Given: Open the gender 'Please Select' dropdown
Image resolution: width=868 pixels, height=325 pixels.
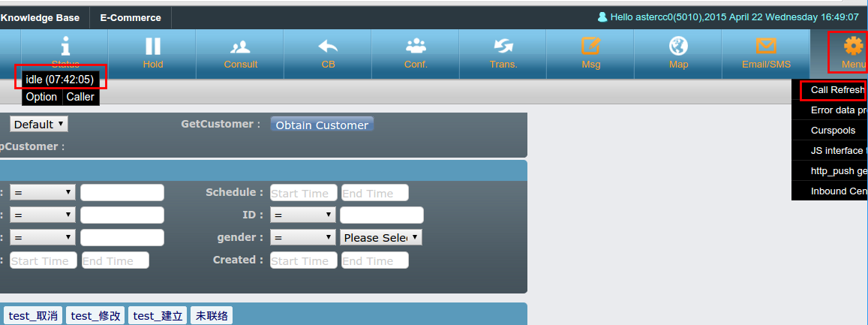Looking at the screenshot, I should (x=381, y=237).
